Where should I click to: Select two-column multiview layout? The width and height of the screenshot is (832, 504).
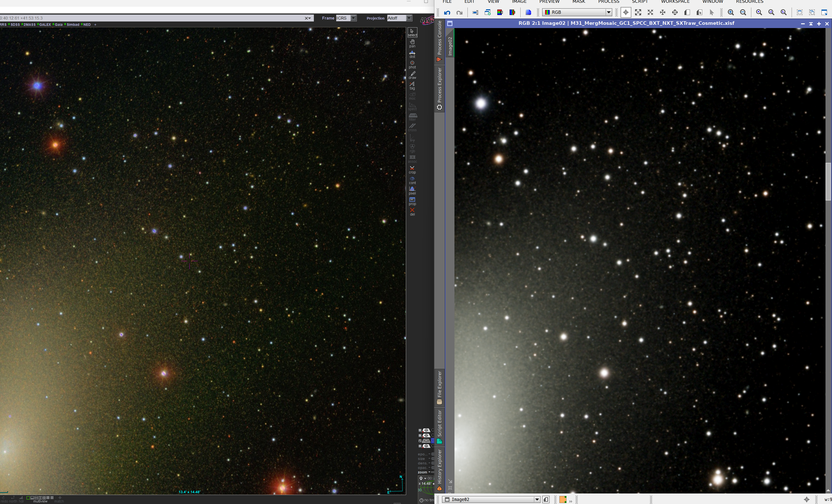40,498
